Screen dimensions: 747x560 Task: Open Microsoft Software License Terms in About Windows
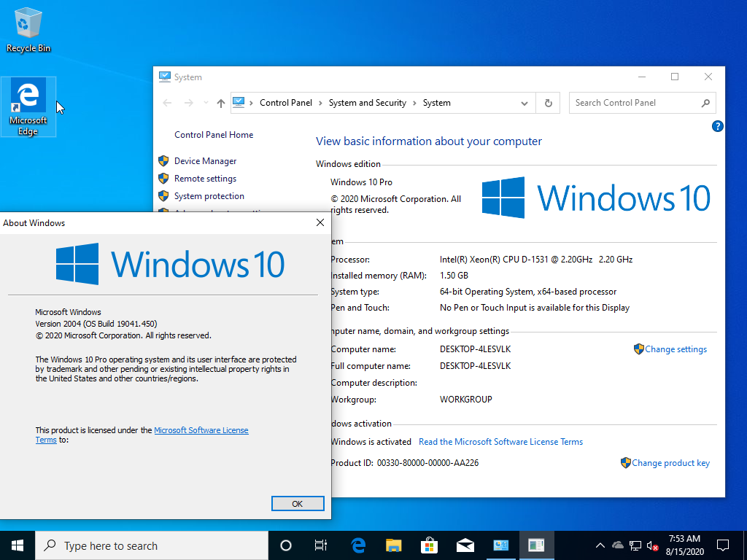(201, 430)
